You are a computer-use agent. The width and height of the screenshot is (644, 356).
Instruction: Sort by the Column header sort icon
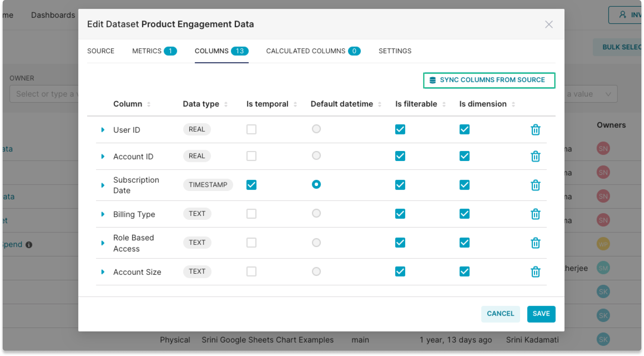coord(149,104)
